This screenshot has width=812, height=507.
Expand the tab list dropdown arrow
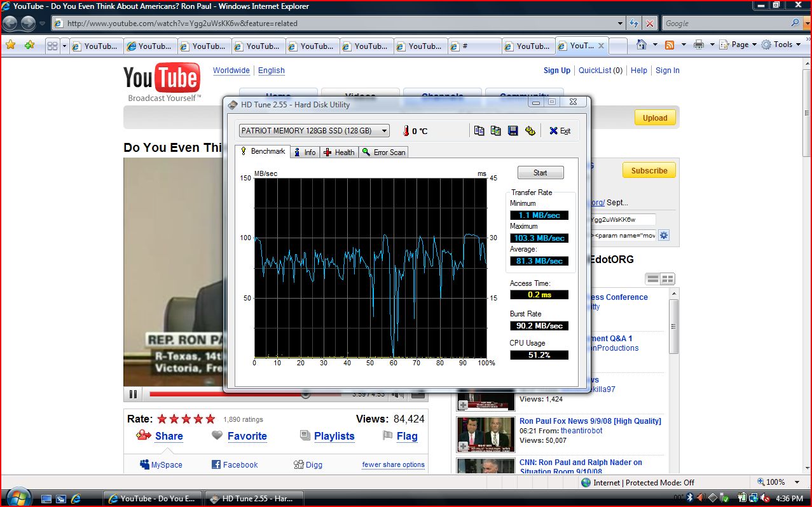point(64,46)
